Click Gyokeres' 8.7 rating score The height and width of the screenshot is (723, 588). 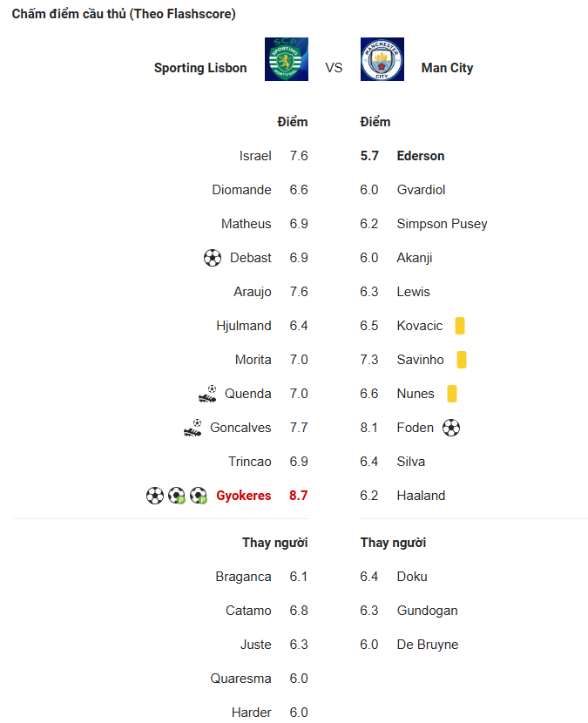(299, 496)
